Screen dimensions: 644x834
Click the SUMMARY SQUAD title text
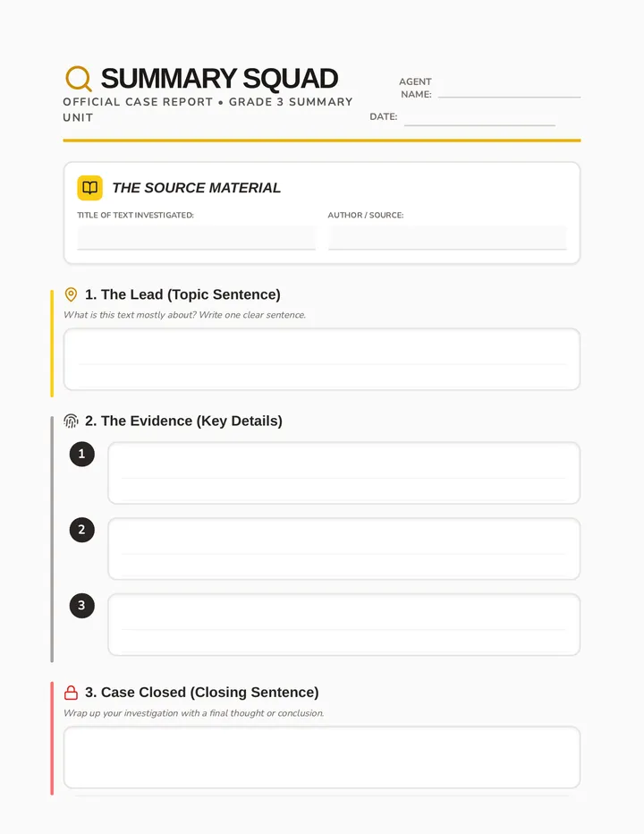(219, 79)
